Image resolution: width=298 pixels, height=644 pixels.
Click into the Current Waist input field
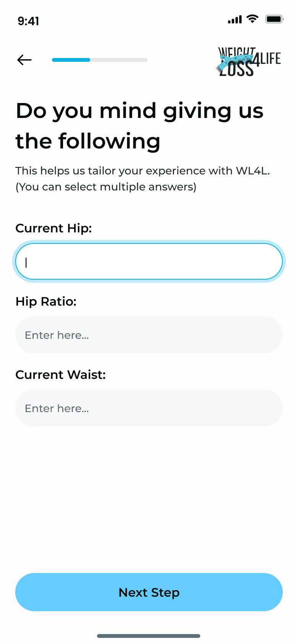149,408
